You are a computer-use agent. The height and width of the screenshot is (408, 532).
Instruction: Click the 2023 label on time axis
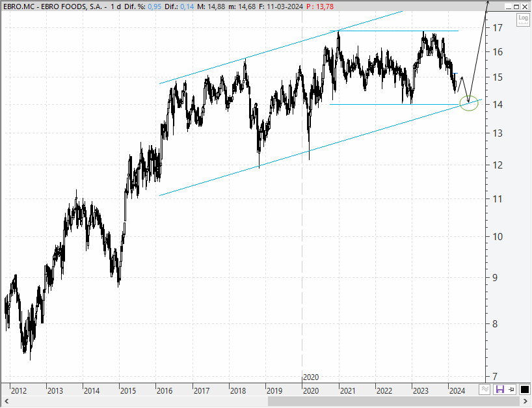pos(420,390)
